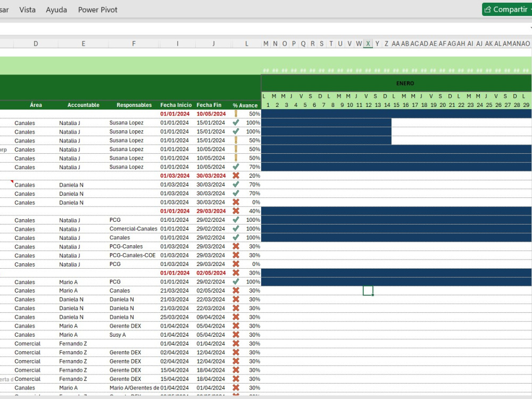Open the Power Pivot tab
Viewport: 532px width, 399px height.
pyautogui.click(x=98, y=10)
